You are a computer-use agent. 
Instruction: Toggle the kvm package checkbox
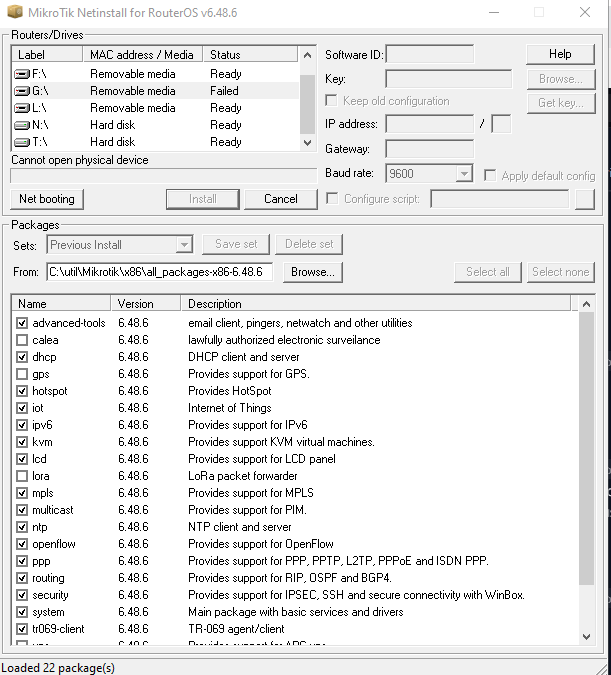click(22, 442)
